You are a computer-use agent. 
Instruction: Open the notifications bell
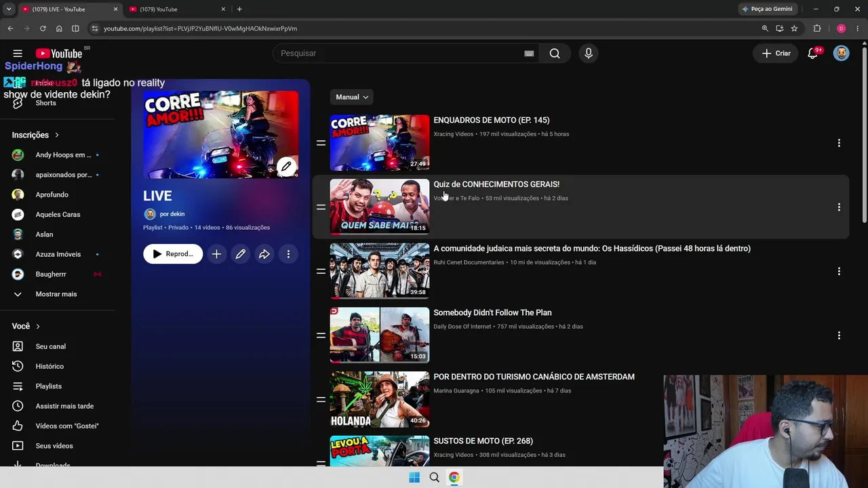(x=812, y=54)
